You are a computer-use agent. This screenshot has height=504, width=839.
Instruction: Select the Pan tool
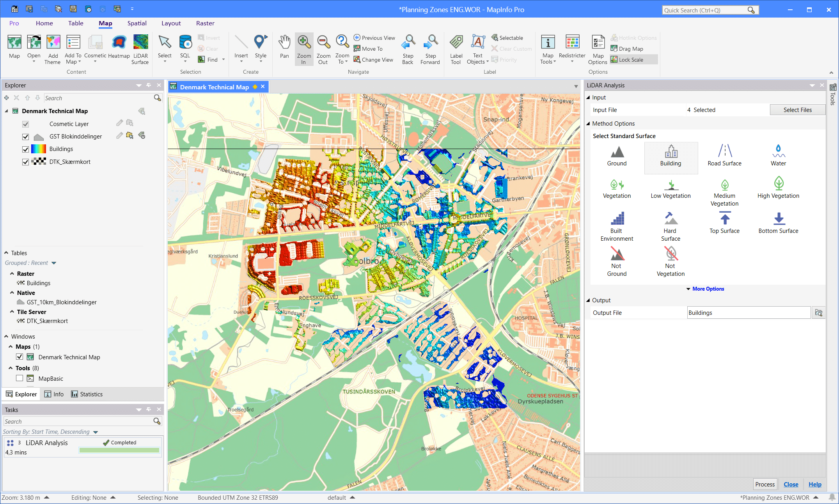coord(284,49)
